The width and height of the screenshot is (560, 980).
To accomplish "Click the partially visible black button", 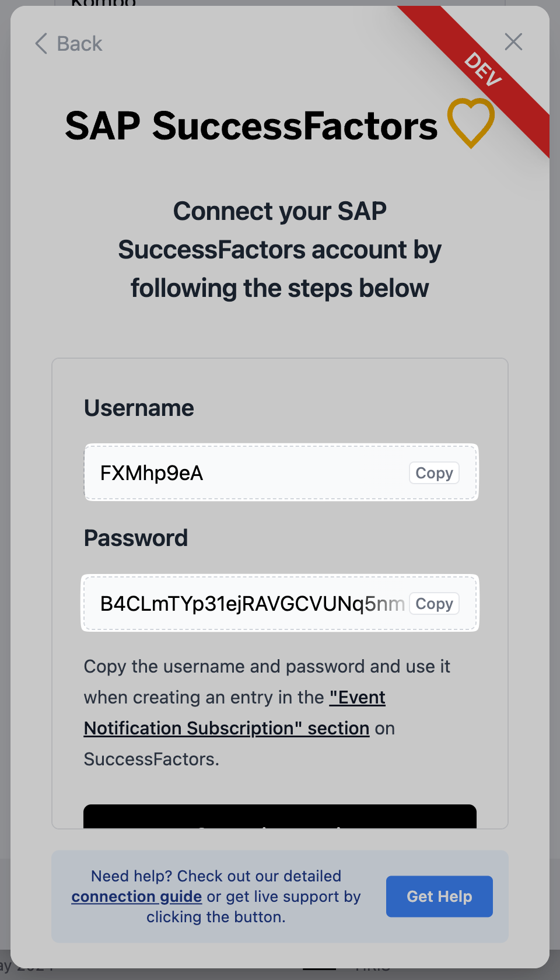I will coord(280,817).
